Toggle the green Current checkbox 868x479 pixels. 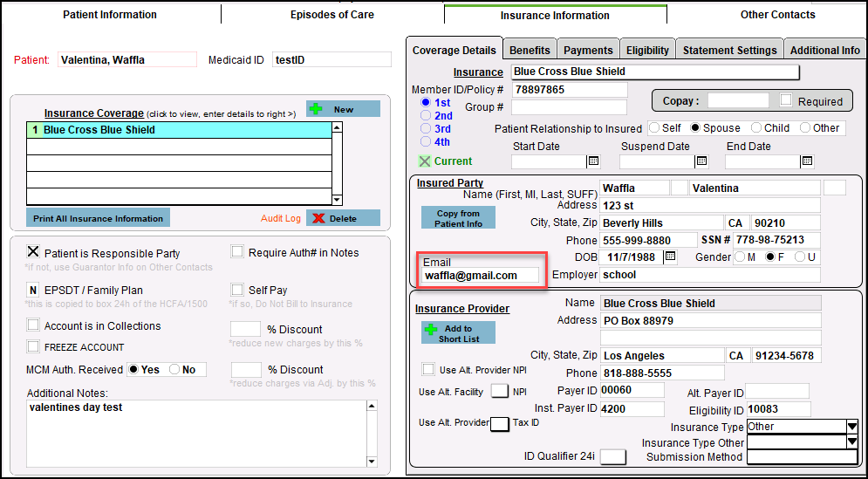425,161
